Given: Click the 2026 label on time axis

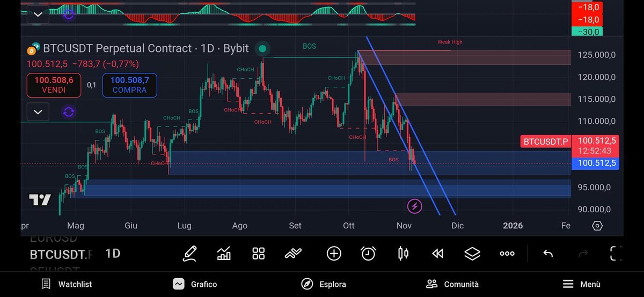Looking at the screenshot, I should [x=513, y=226].
